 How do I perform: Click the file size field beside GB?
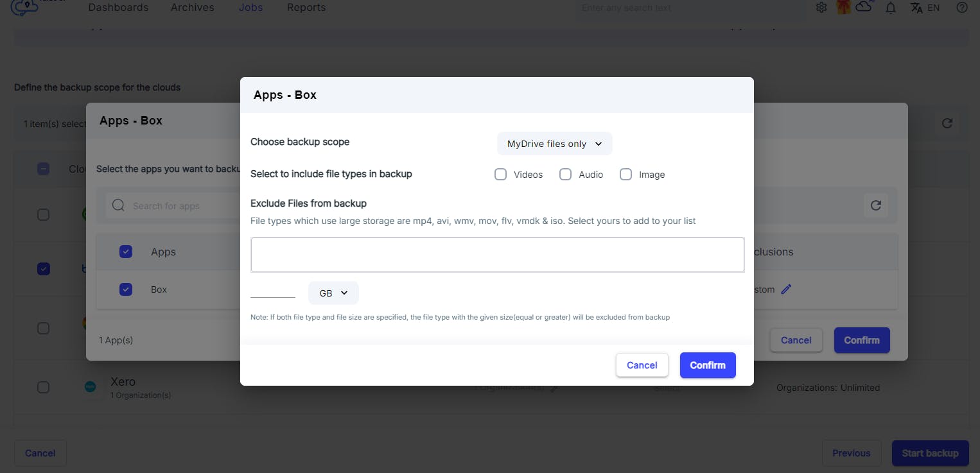[x=273, y=291]
